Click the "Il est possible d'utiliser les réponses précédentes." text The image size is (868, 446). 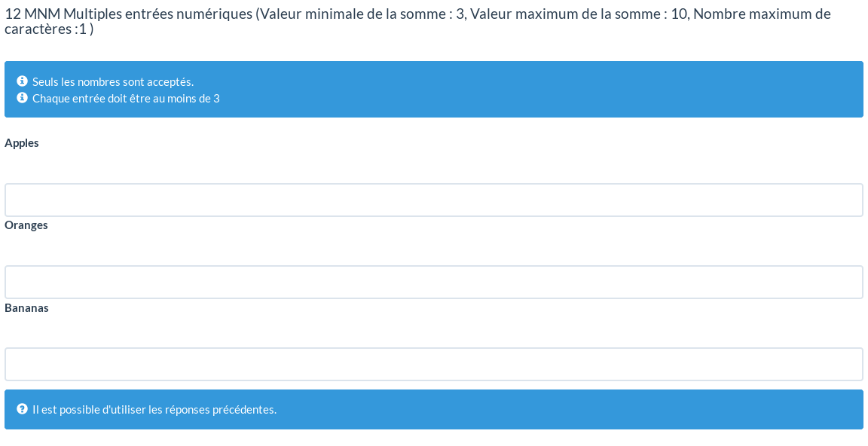(154, 410)
